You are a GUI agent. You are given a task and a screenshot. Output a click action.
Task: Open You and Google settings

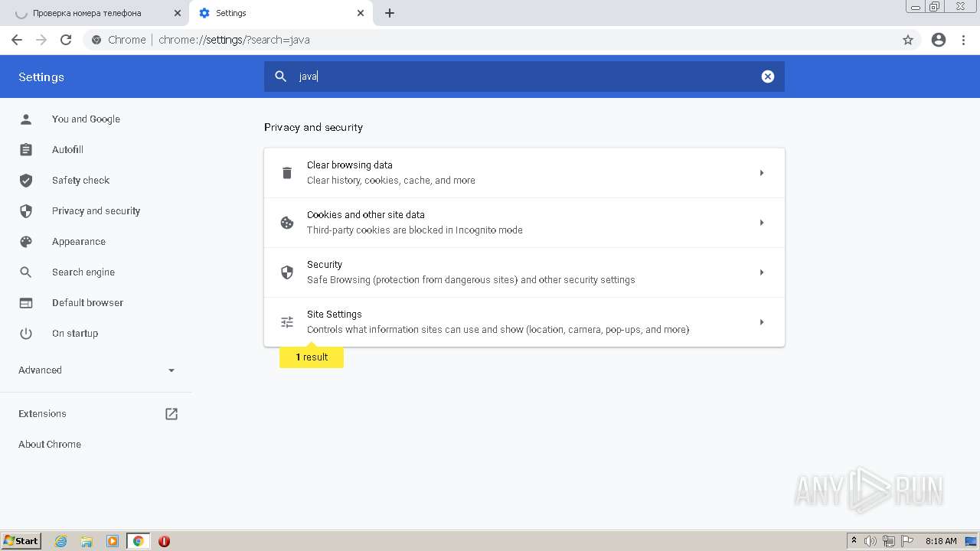(86, 119)
